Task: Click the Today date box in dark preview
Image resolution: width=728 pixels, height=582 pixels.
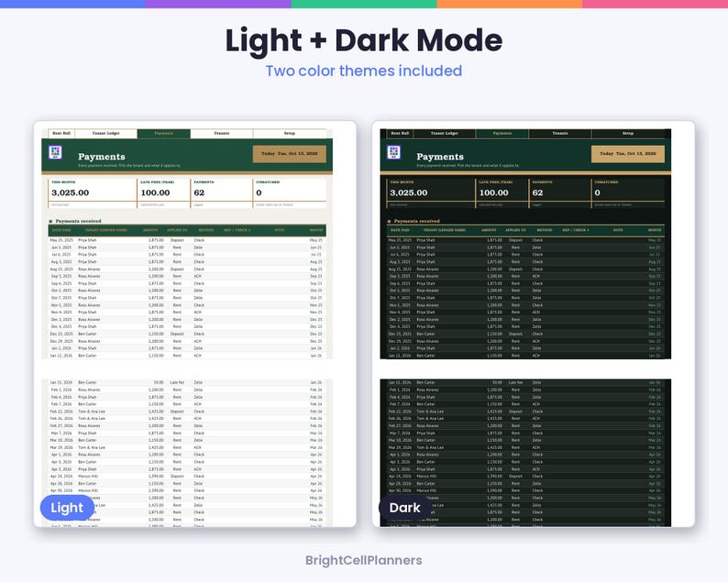Action: click(628, 154)
